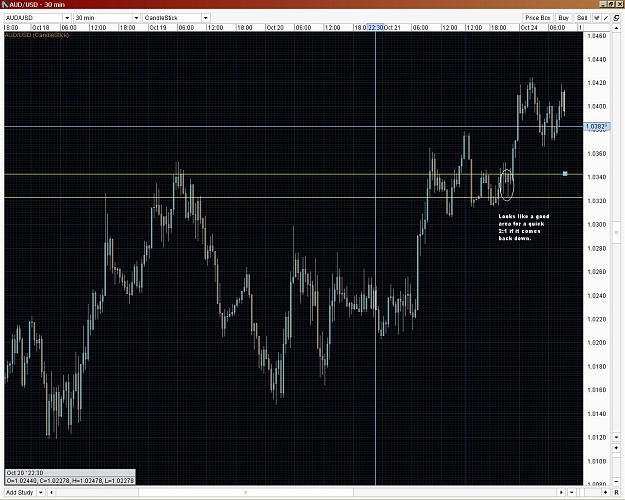Click the AUD/USD symbol input field
Viewport: 625px width, 500px height.
coord(33,18)
